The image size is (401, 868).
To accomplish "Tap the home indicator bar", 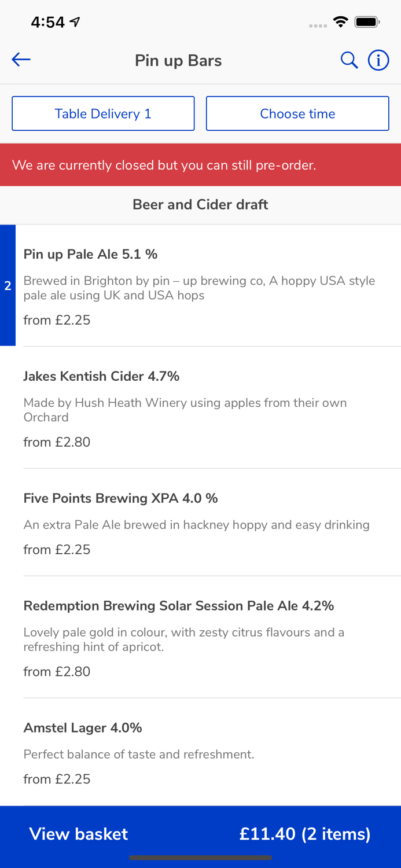I will point(200,858).
